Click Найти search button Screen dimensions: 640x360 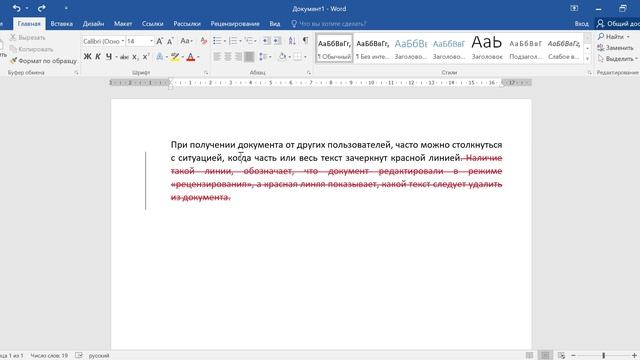click(x=613, y=37)
